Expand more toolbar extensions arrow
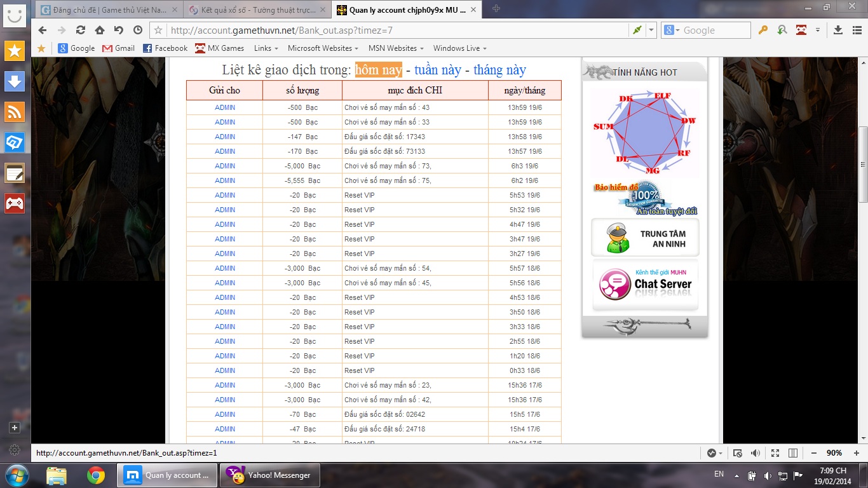 click(818, 30)
